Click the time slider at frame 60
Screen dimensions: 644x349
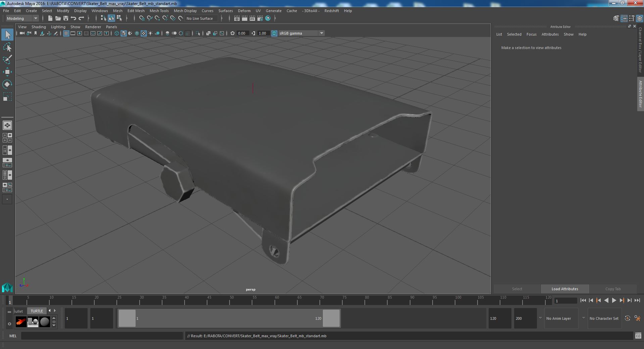point(277,301)
